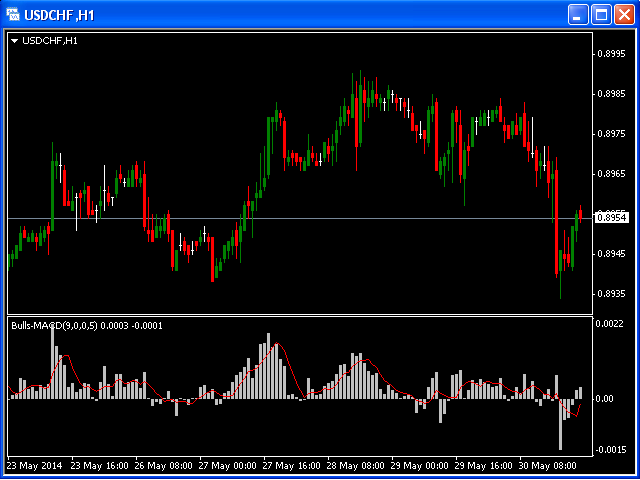Click the 0.8985 price scale value

(x=611, y=94)
